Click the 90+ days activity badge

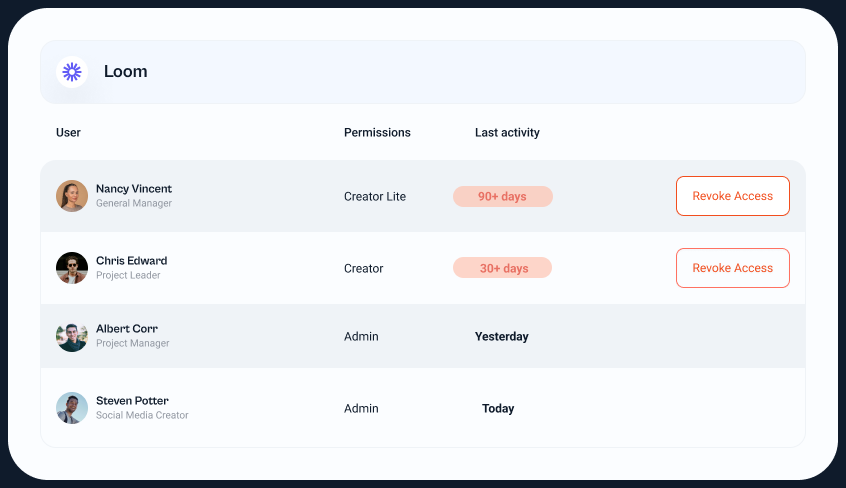coord(502,197)
